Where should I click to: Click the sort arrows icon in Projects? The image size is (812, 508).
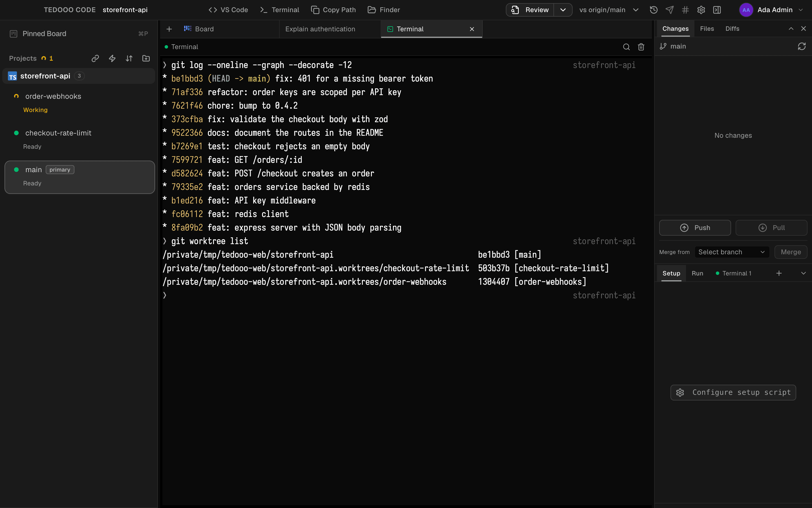click(129, 58)
